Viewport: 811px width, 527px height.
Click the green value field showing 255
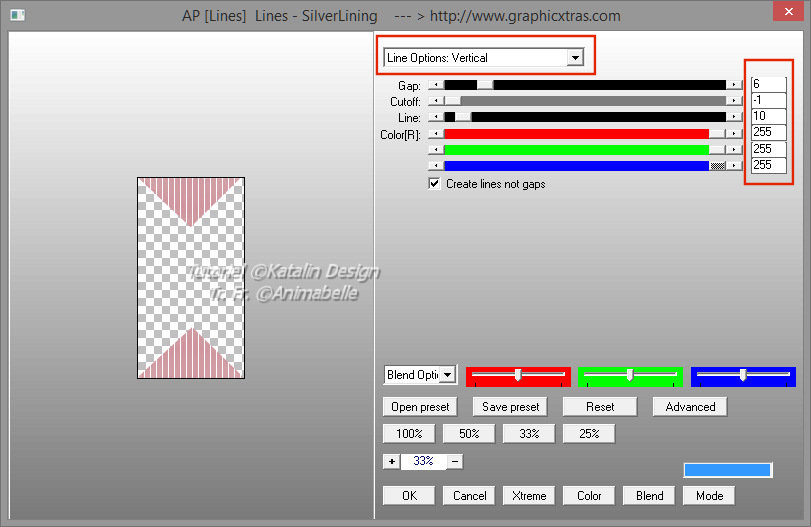[769, 149]
